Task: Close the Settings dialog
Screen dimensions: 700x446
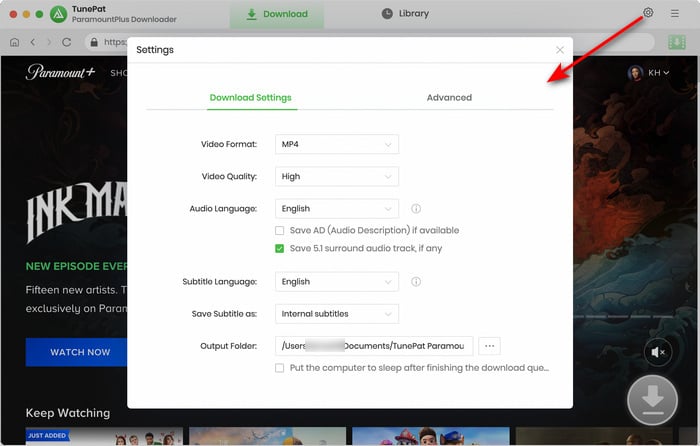Action: pyautogui.click(x=560, y=50)
